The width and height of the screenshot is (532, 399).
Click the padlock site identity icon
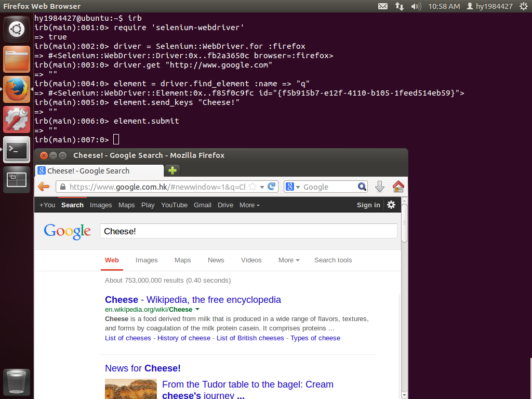[x=62, y=187]
